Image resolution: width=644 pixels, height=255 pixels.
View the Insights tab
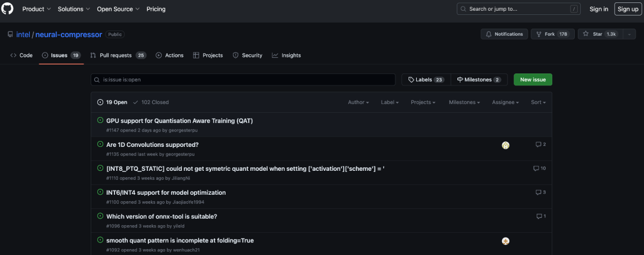tap(286, 55)
